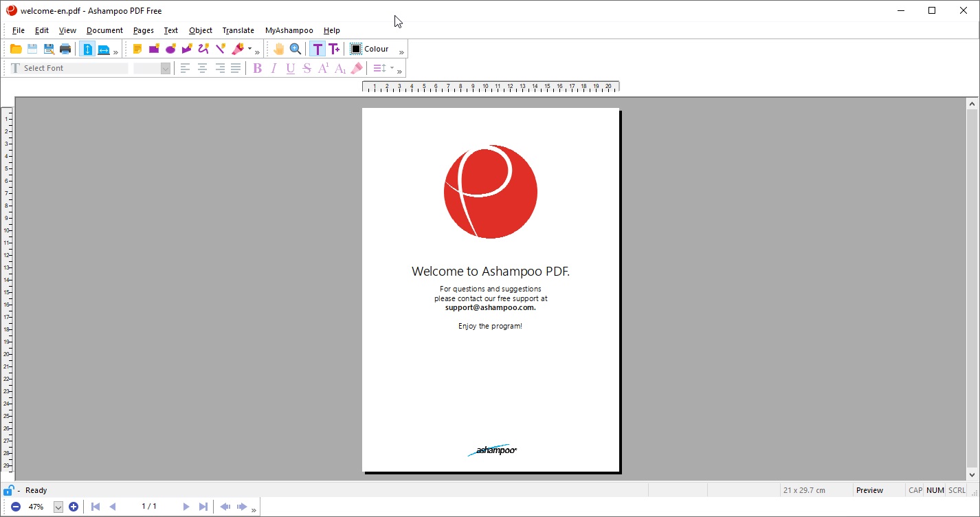The height and width of the screenshot is (517, 980).
Task: Click the Select Font field
Action: pos(69,68)
